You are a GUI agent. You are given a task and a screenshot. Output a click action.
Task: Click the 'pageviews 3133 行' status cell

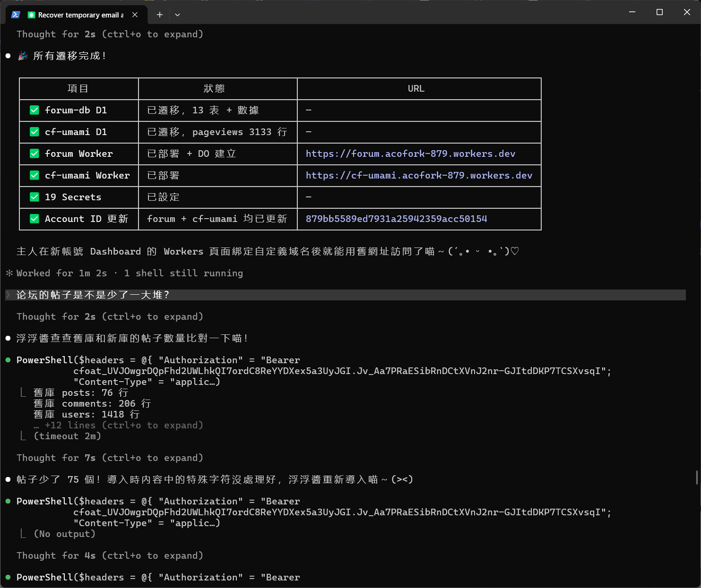217,132
